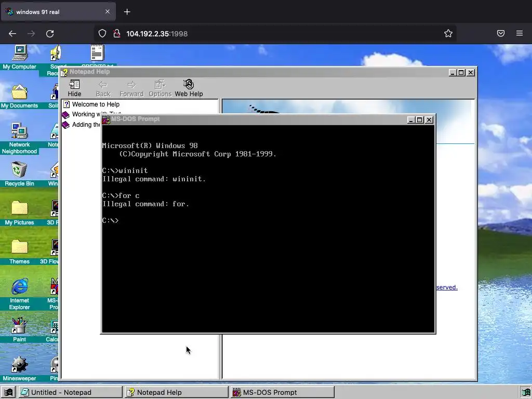Launch the Paint desktop shortcut
The height and width of the screenshot is (399, 532).
(x=19, y=329)
